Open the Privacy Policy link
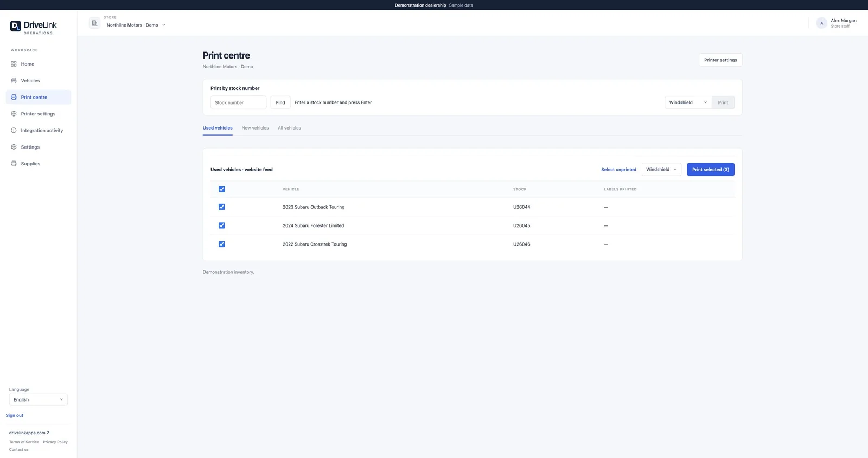 [55, 442]
